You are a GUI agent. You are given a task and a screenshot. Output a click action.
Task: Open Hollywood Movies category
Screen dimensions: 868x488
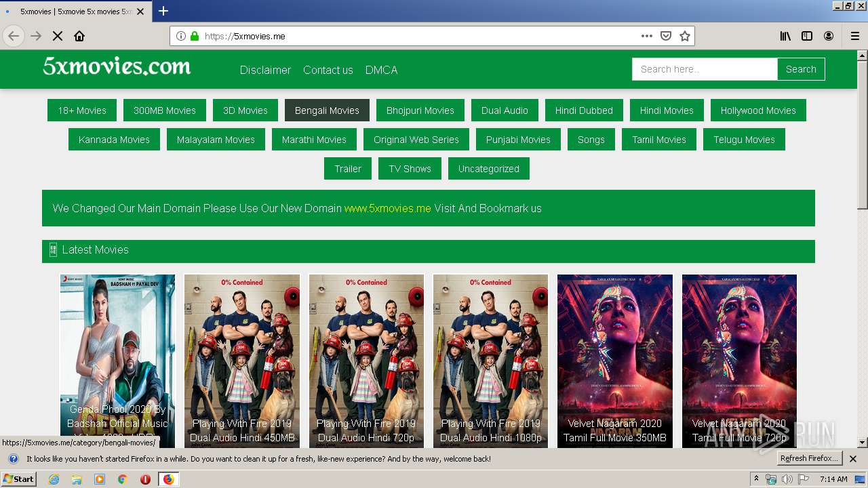coord(758,110)
